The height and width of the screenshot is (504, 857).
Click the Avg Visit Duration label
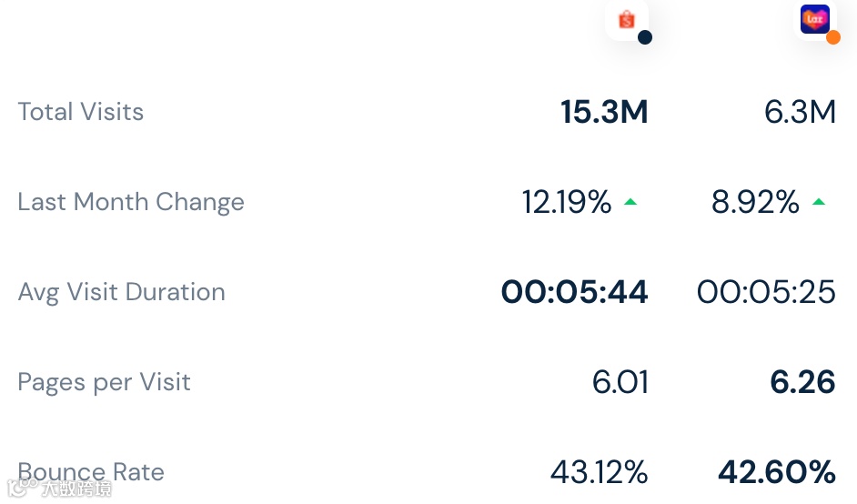121,292
